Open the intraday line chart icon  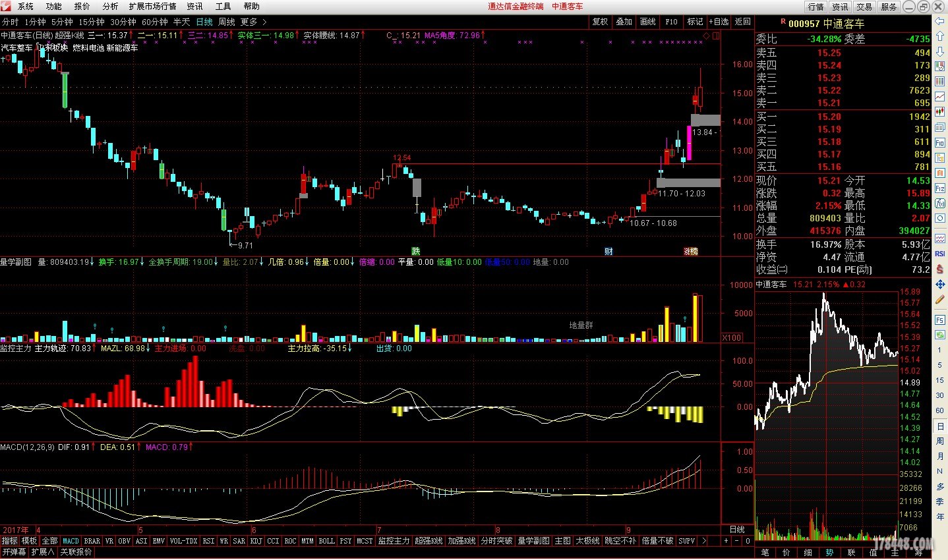point(940,96)
